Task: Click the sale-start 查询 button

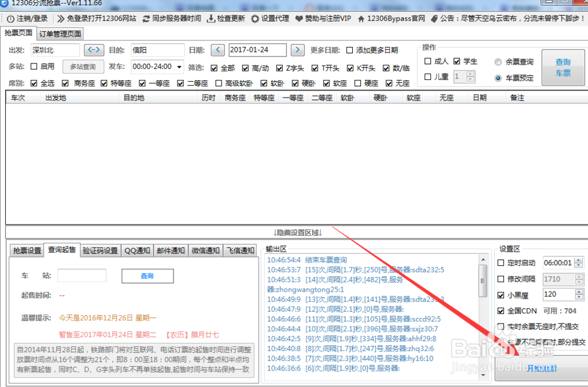Action: pos(148,276)
